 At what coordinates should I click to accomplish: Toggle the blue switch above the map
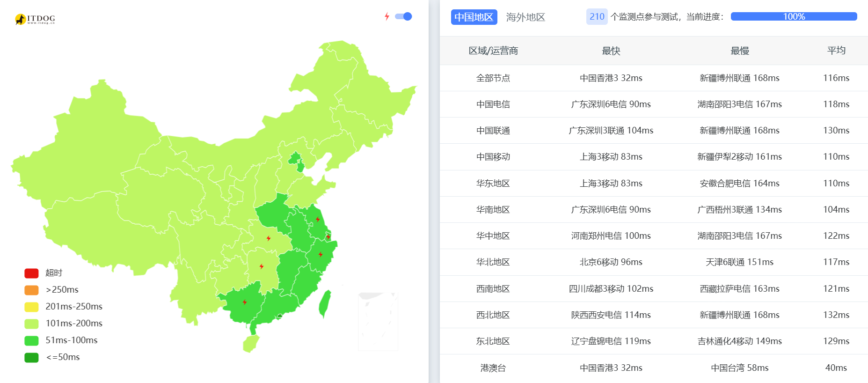pyautogui.click(x=403, y=16)
